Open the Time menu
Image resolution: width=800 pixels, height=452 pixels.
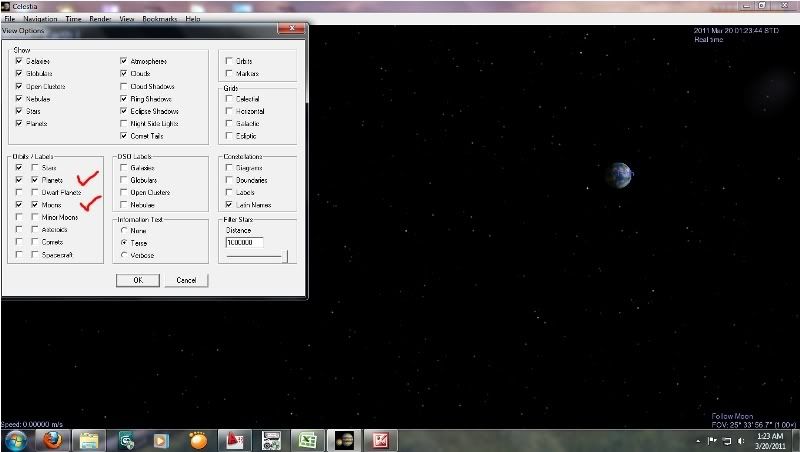pyautogui.click(x=73, y=18)
